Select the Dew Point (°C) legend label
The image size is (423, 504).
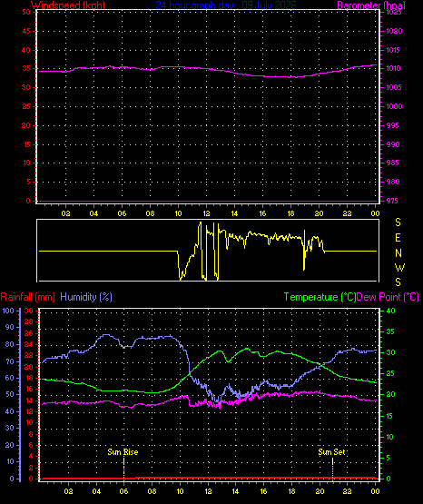click(388, 297)
